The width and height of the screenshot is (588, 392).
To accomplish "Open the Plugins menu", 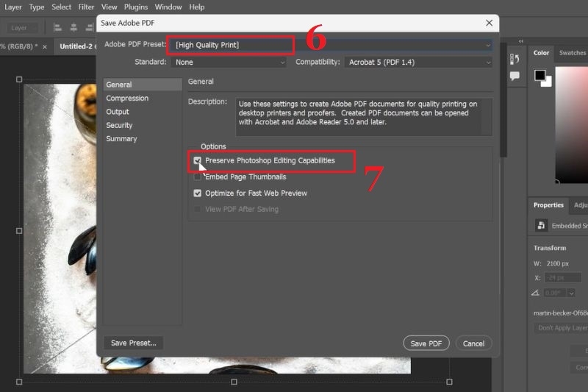I will coord(136,7).
